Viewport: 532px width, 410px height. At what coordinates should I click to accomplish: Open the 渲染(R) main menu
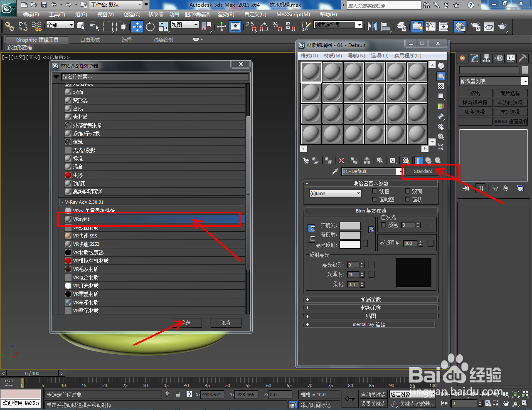pos(226,14)
